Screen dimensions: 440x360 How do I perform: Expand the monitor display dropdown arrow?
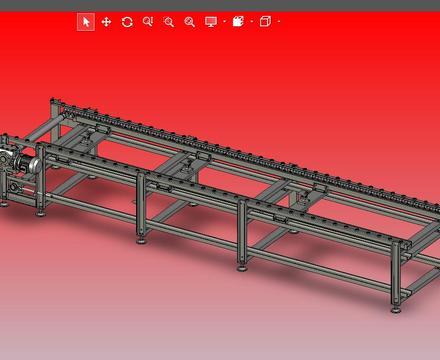click(x=224, y=22)
